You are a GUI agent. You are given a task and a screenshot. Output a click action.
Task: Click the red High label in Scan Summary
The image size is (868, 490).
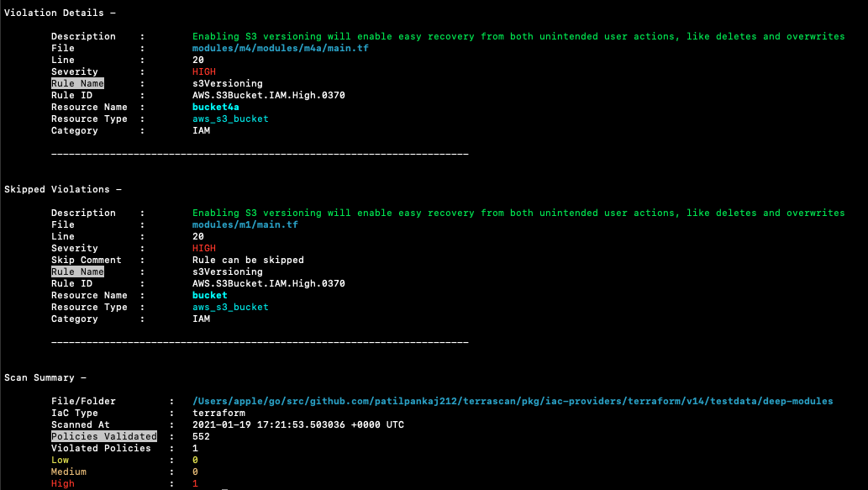[63, 483]
